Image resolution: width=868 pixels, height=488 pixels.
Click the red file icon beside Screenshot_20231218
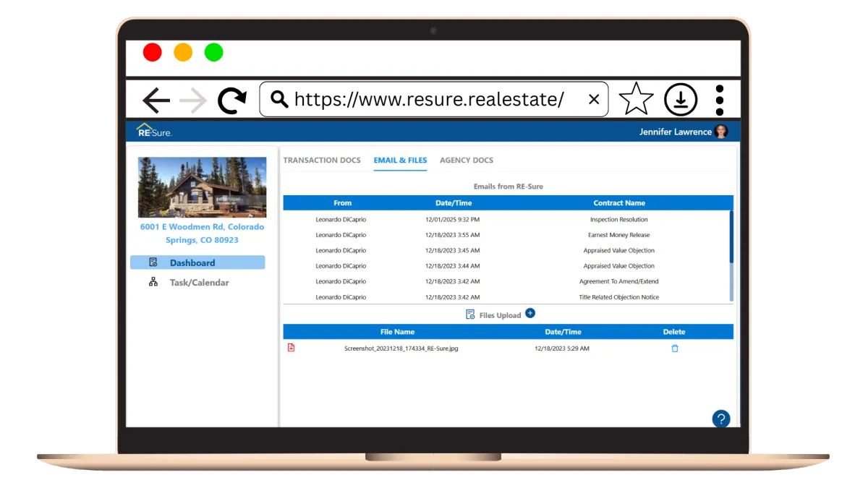tap(291, 348)
